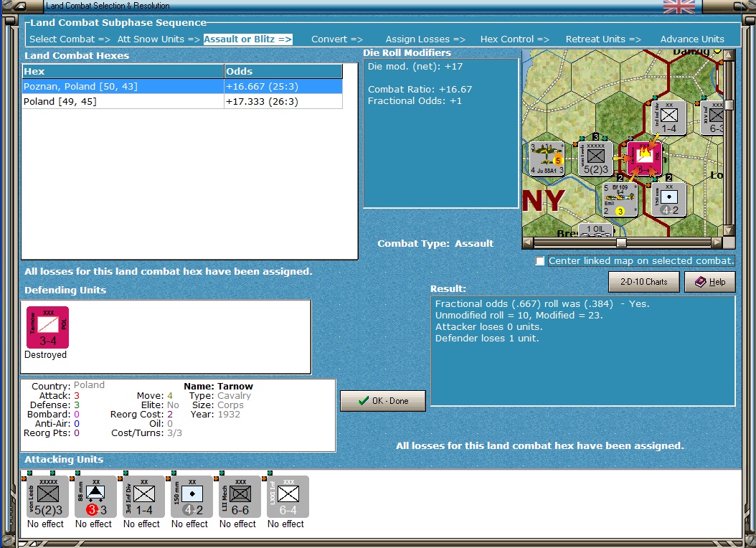Image resolution: width=756 pixels, height=548 pixels.
Task: Click Combat Type: Assault label
Action: (435, 243)
